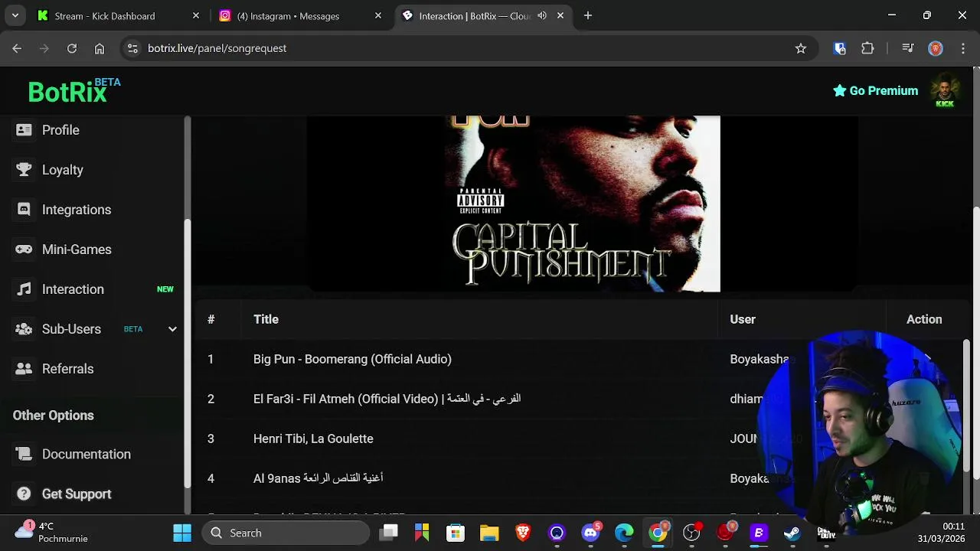The image size is (980, 551).
Task: Open the media control toolbar icon
Action: [x=908, y=48]
